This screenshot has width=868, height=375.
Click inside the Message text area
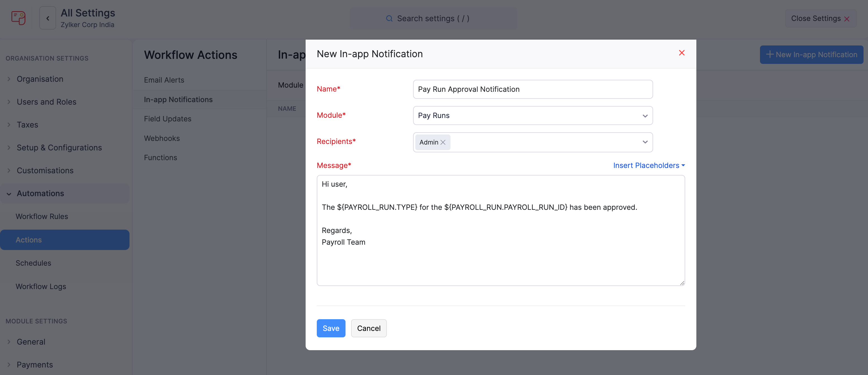pyautogui.click(x=501, y=230)
